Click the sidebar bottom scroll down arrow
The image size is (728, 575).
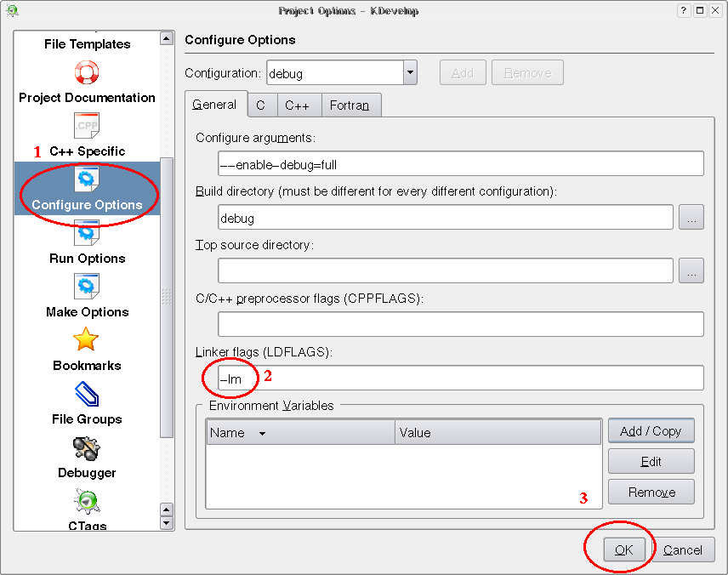click(167, 523)
